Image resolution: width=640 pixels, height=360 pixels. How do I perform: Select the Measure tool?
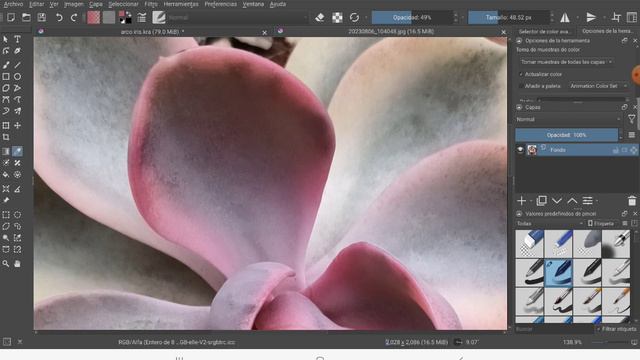[18, 189]
